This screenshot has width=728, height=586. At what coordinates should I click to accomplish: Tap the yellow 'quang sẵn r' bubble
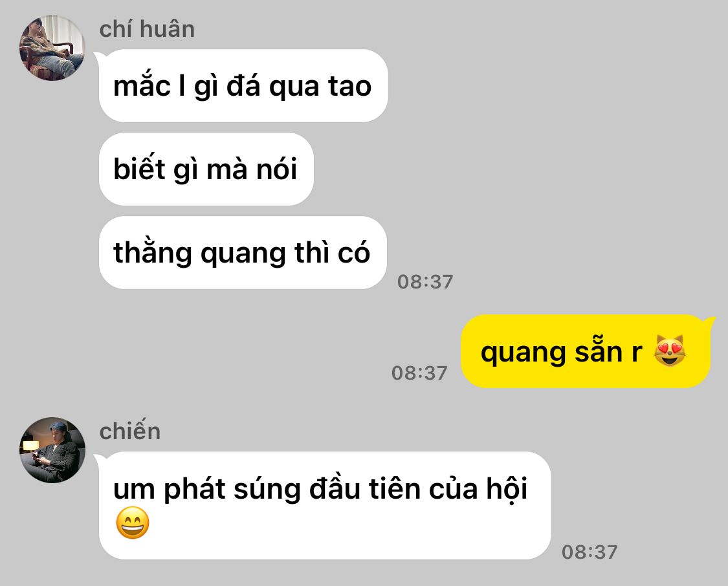(586, 351)
